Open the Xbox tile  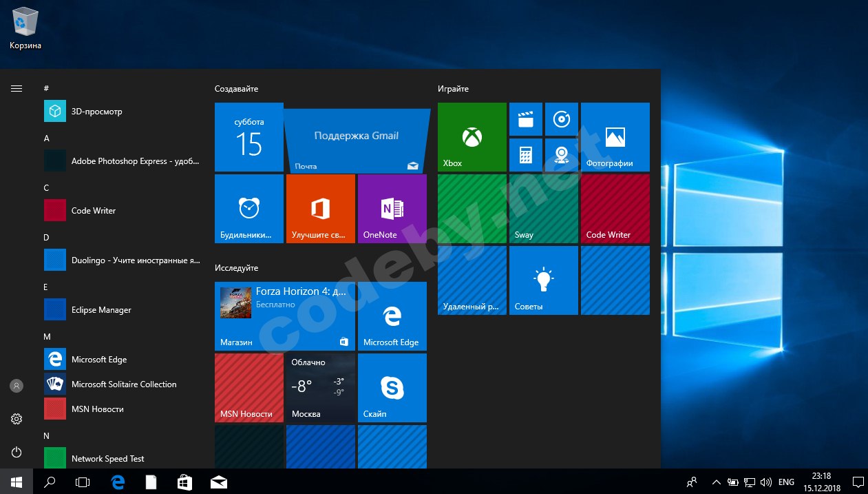point(472,137)
